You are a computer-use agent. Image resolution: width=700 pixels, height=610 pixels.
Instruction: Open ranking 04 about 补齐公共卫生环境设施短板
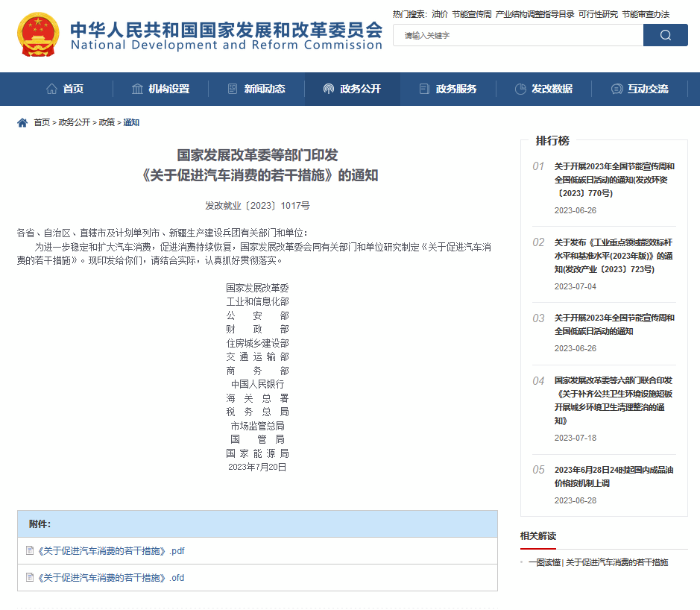tap(614, 400)
